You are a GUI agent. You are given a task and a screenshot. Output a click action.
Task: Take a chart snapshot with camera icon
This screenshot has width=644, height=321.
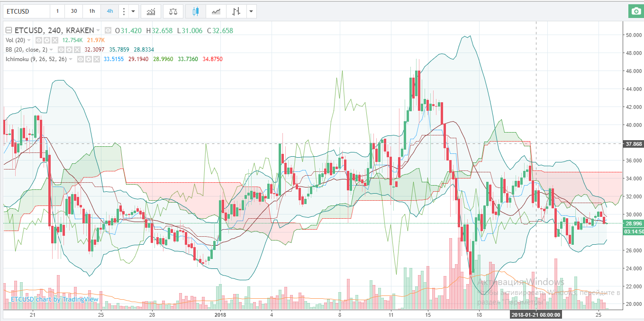[x=635, y=11]
